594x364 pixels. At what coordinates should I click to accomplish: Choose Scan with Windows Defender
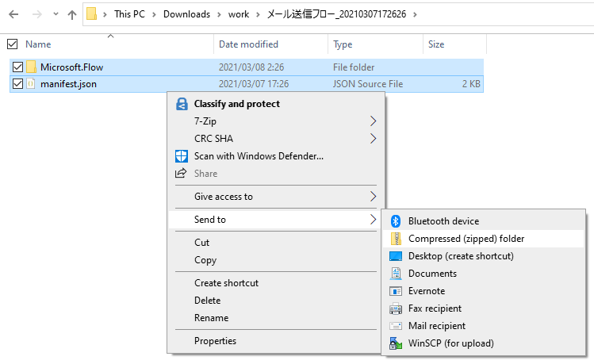pyautogui.click(x=259, y=156)
